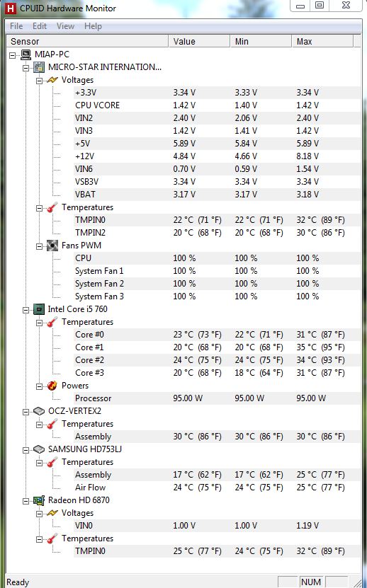Click the OCZ-VERTEX2 drive icon
Image resolution: width=367 pixels, height=588 pixels.
coord(39,411)
